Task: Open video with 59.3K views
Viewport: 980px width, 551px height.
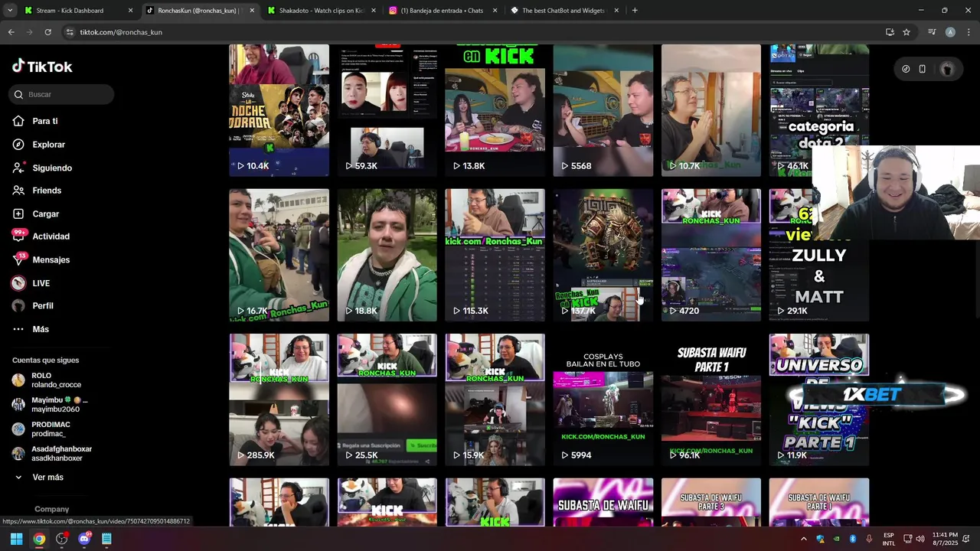Action: (x=387, y=110)
